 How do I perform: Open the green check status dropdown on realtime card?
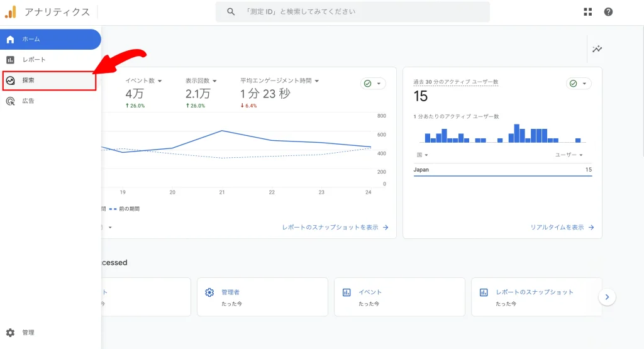[579, 84]
